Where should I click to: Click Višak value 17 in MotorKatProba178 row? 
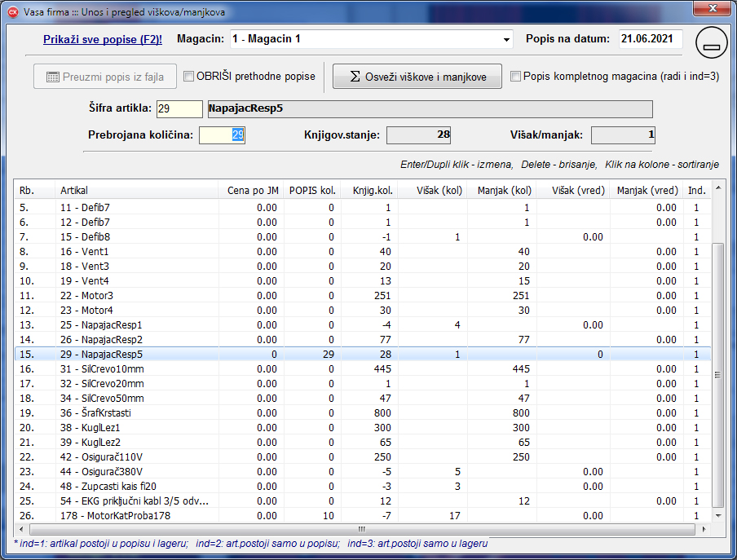point(455,516)
